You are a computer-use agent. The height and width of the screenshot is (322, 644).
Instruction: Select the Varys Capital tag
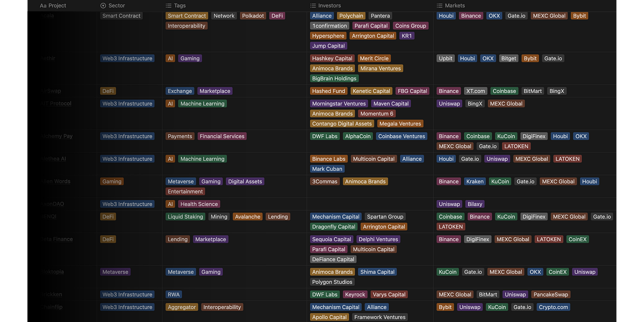[389, 295]
